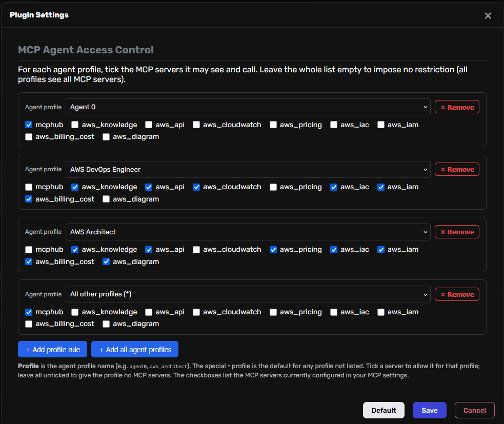Uncheck aws_api for AWS DevOps Engineer
This screenshot has width=504, height=424.
(x=149, y=187)
